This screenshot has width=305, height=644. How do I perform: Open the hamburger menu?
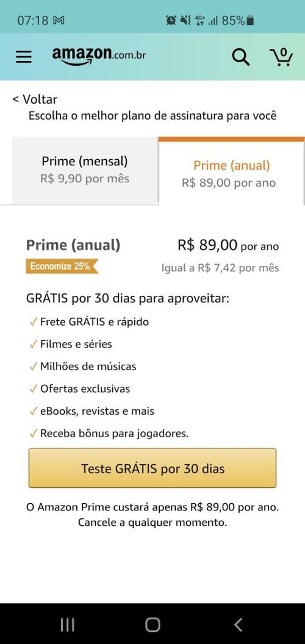(24, 57)
